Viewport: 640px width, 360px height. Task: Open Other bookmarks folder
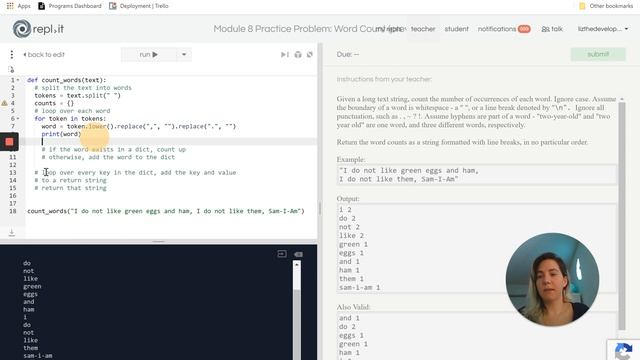click(606, 6)
